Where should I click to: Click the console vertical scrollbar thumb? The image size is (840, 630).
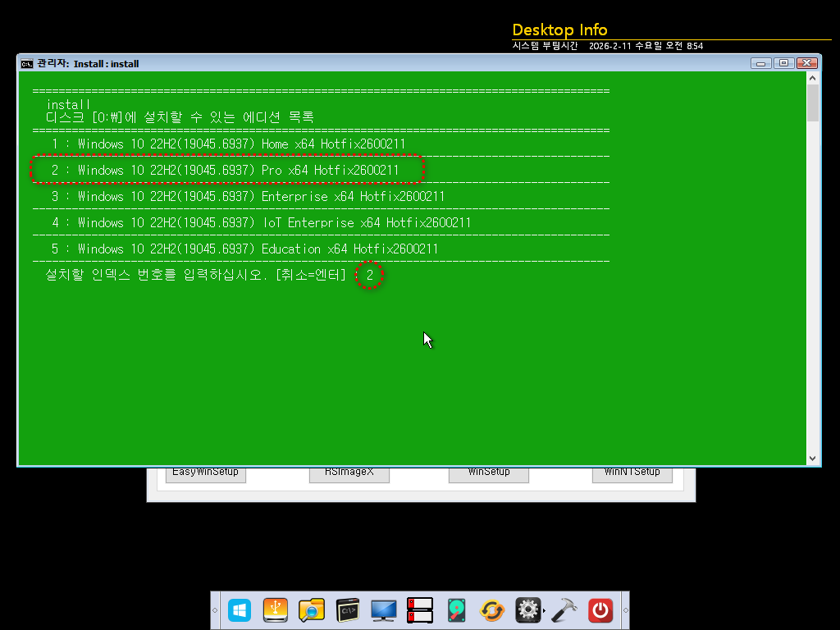click(x=813, y=103)
